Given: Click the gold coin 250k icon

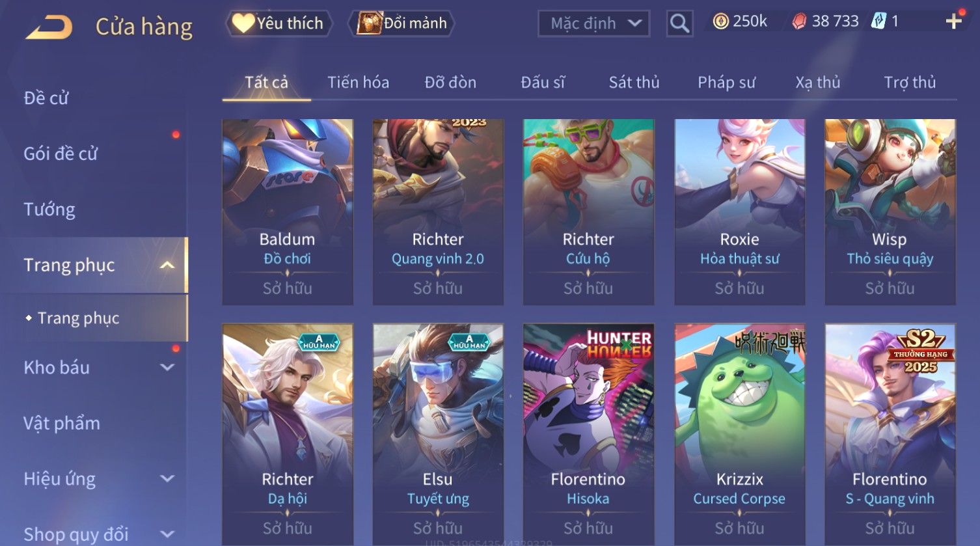Looking at the screenshot, I should click(x=720, y=21).
